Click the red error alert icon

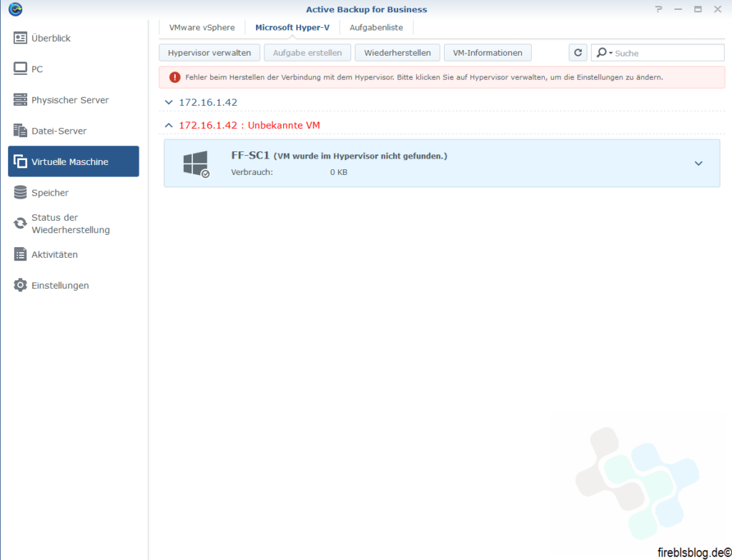[x=174, y=77]
